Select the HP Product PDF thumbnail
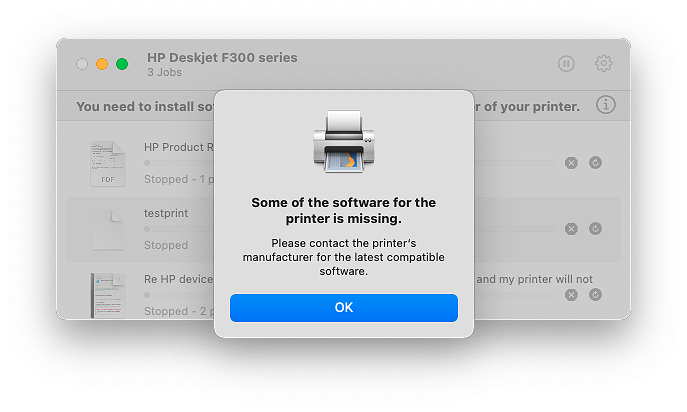The width and height of the screenshot is (687, 412). (107, 163)
